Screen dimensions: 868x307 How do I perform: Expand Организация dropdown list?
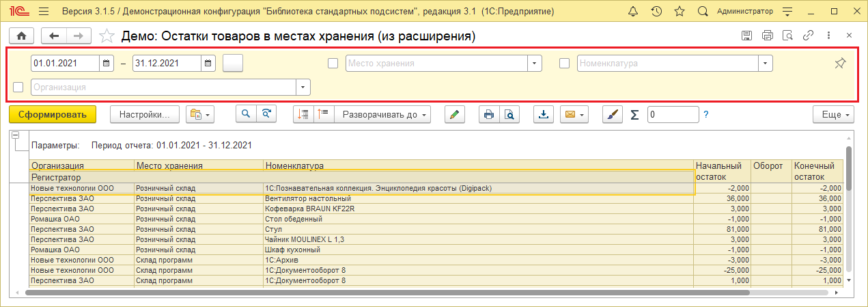point(303,87)
